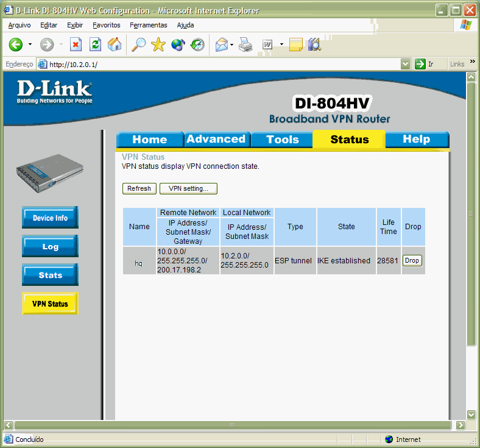Screen dimensions: 480x448
Task: Drop the hq VPN tunnel
Action: pyautogui.click(x=412, y=260)
